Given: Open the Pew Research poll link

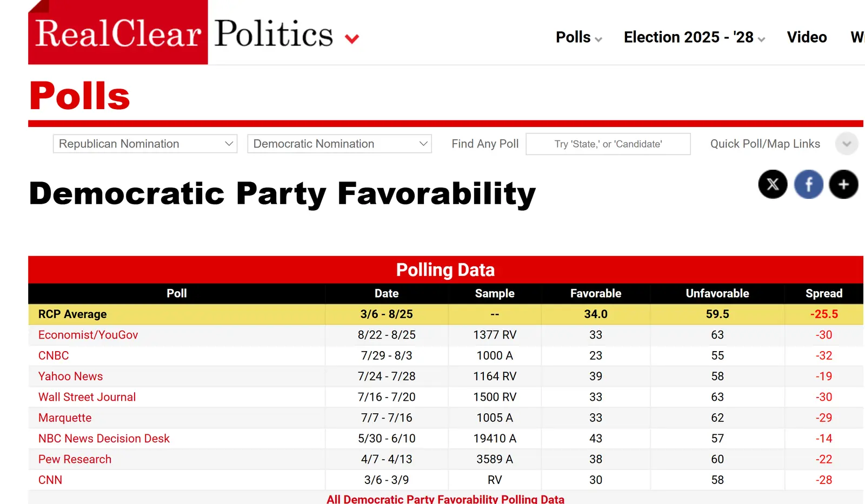Looking at the screenshot, I should click(75, 459).
